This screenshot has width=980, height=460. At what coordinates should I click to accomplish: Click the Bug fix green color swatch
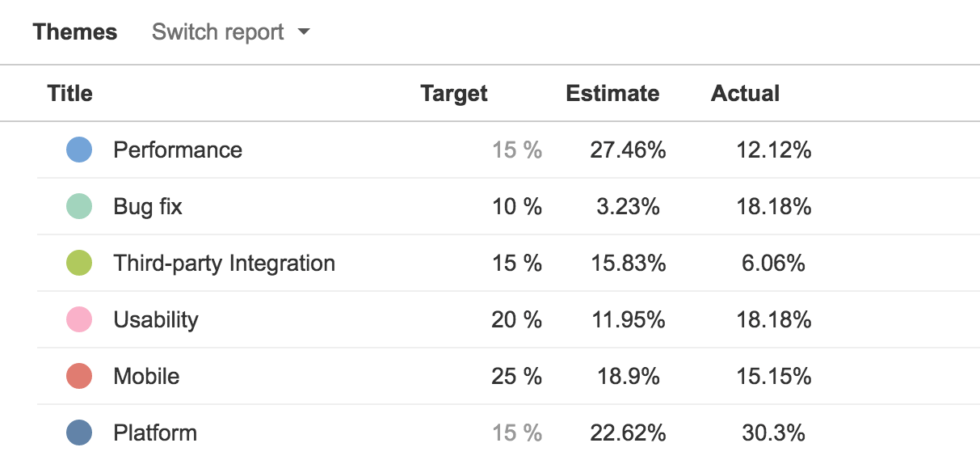click(x=78, y=206)
